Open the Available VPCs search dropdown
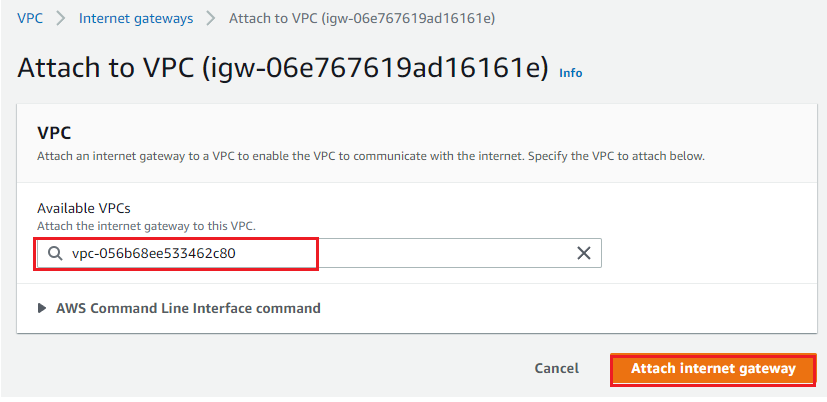Screen dimensions: 827x402 (x=319, y=254)
